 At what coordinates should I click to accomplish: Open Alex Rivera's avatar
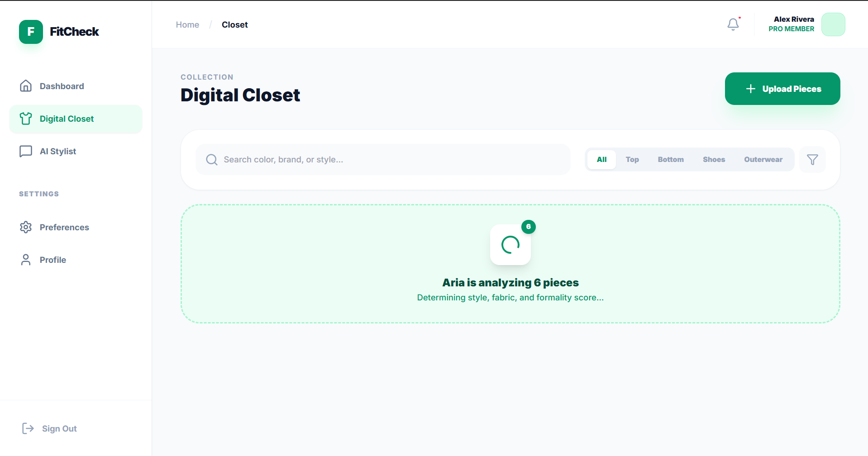click(833, 24)
